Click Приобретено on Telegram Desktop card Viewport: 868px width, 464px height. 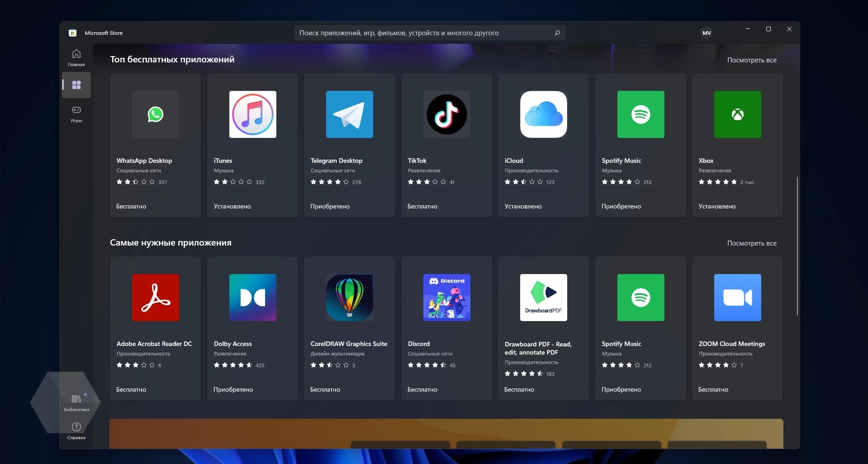(x=330, y=206)
